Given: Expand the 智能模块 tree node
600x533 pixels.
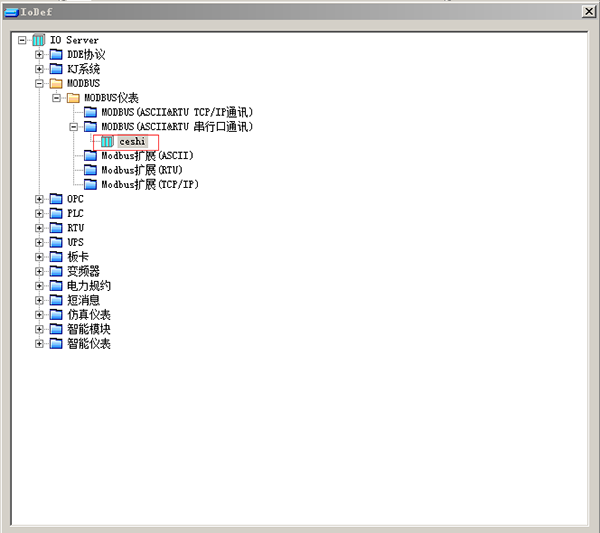Looking at the screenshot, I should point(39,329).
